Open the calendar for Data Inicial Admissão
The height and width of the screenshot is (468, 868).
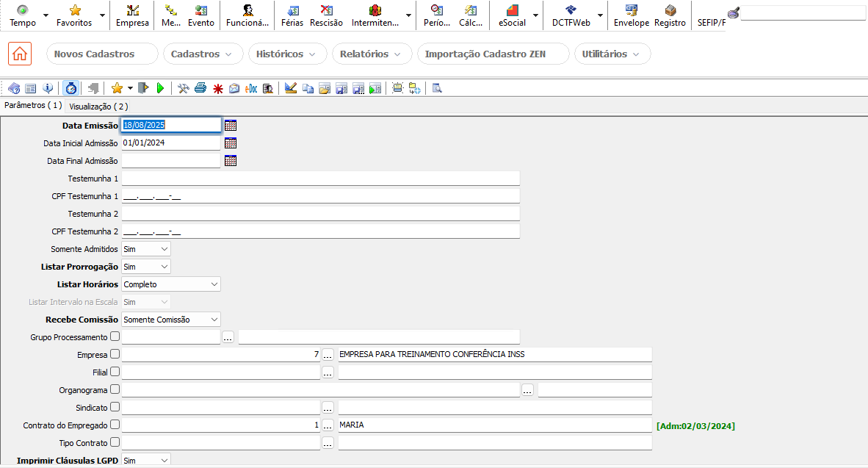point(231,143)
